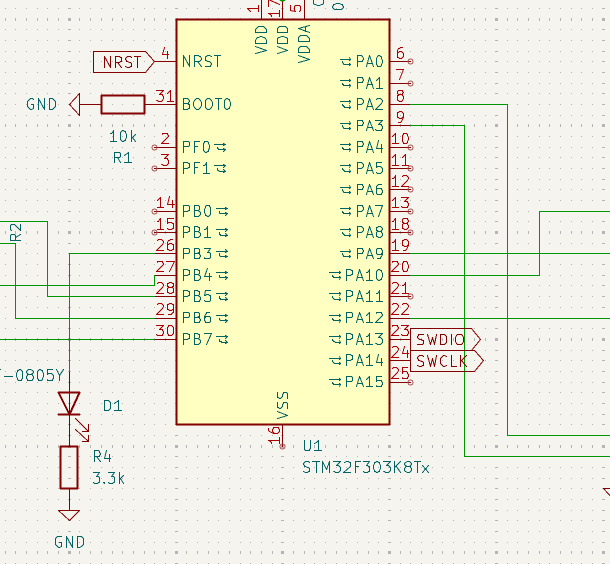Click the NRST pin name inside U1
This screenshot has height=564, width=610.
pyautogui.click(x=202, y=61)
